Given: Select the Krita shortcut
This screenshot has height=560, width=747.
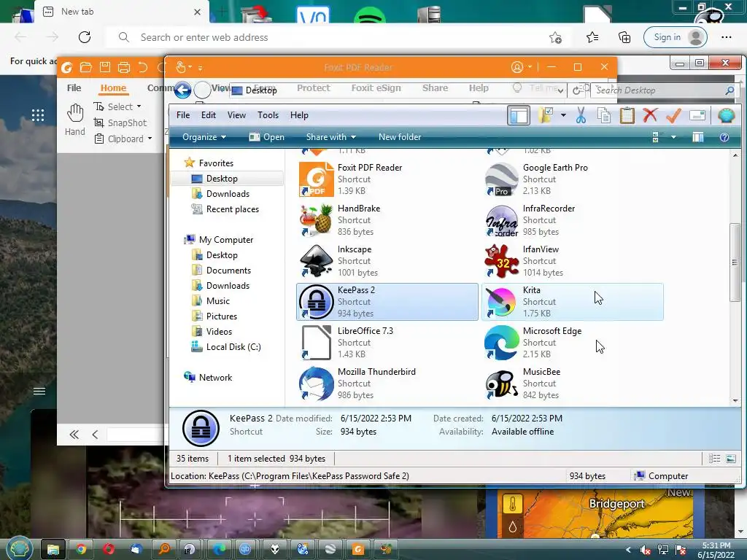Looking at the screenshot, I should point(572,302).
